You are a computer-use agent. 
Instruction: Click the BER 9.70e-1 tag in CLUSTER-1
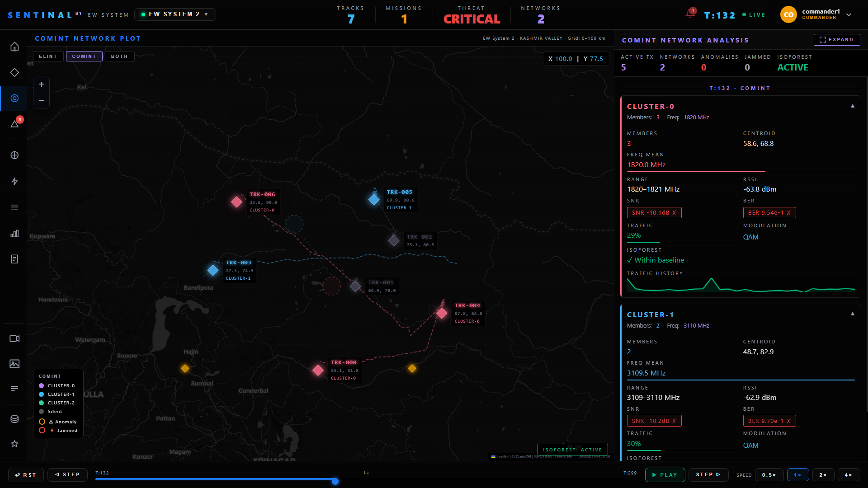[x=769, y=421]
